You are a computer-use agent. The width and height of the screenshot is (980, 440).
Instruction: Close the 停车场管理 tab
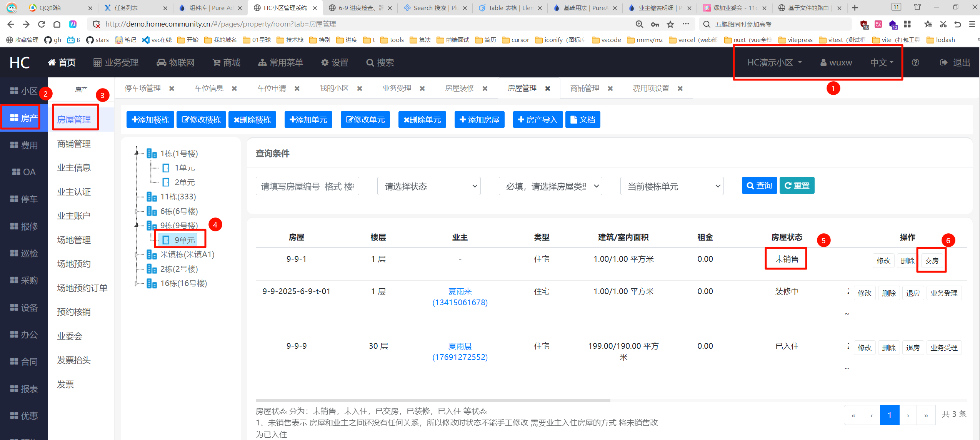point(172,89)
